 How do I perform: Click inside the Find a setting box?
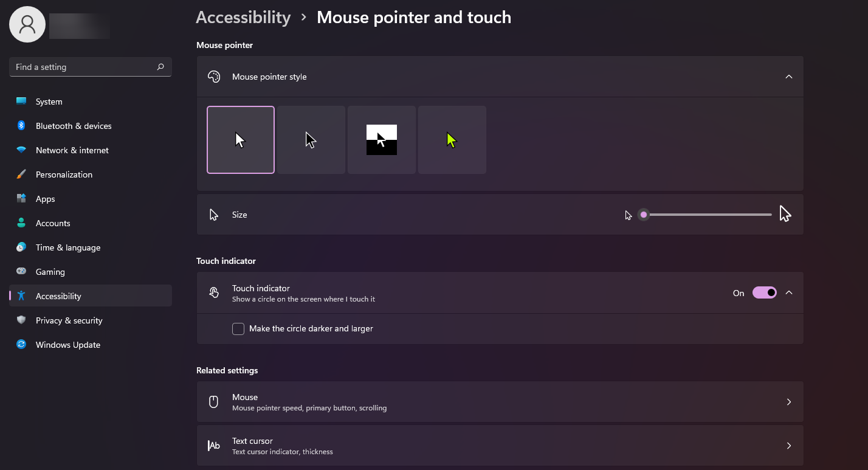pyautogui.click(x=91, y=67)
